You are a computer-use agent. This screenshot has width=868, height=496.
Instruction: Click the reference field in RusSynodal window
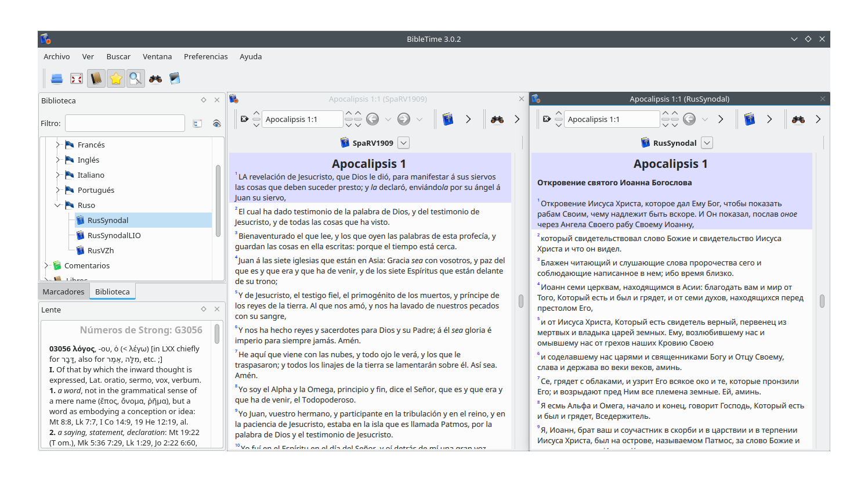click(612, 119)
